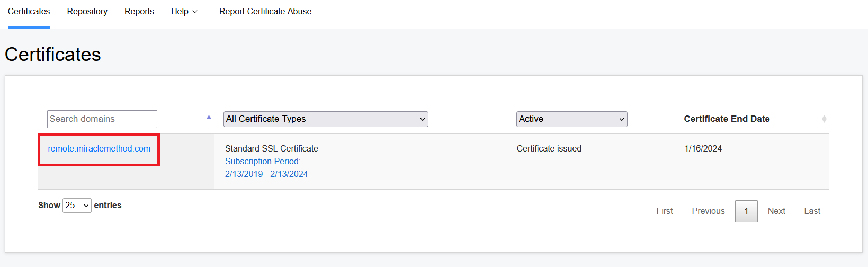Click the Certificate End Date column header

pos(727,119)
